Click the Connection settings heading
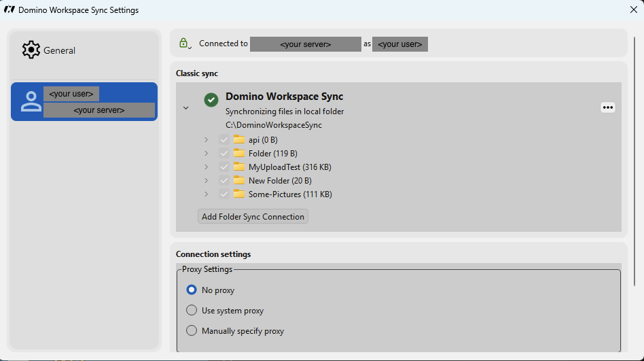This screenshot has width=644, height=361. tap(213, 254)
